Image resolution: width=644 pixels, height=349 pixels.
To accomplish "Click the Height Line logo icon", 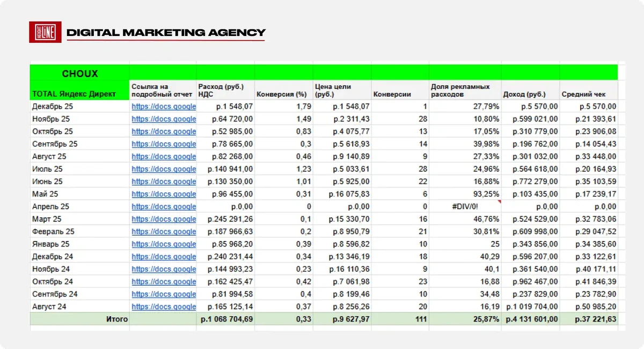I will click(45, 32).
